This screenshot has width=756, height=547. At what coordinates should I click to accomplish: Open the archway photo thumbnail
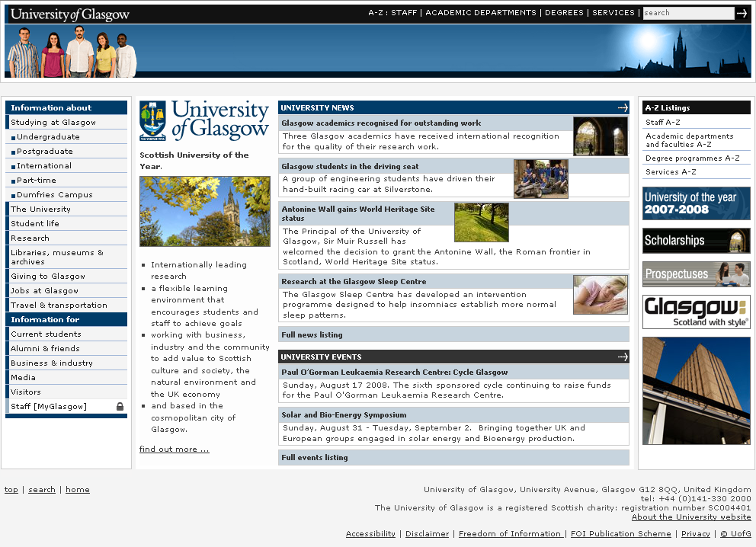[x=601, y=136]
